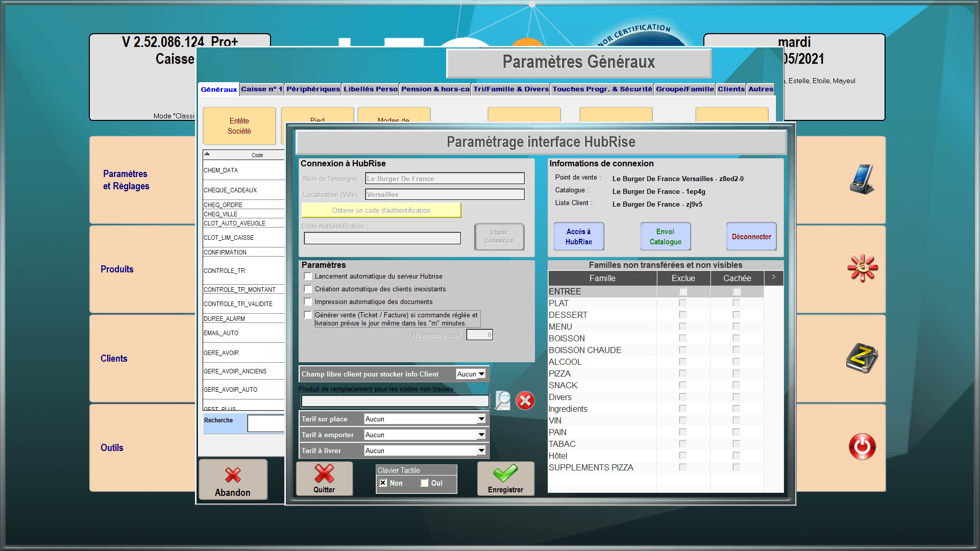Check Exclue for TABAC family
Screen dimensions: 980x551
[x=683, y=444]
